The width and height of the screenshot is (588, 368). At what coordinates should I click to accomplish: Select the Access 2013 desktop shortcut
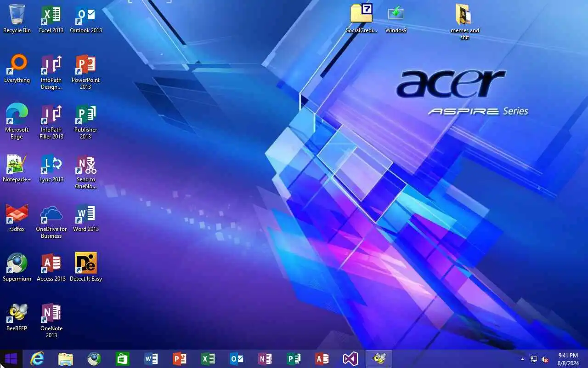51,267
